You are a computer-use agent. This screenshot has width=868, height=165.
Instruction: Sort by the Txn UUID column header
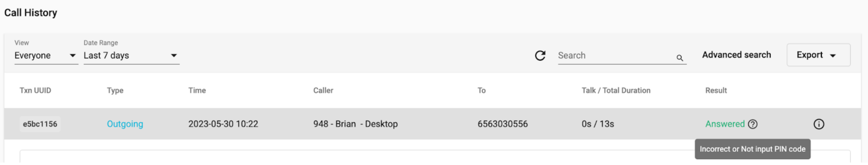coord(35,90)
